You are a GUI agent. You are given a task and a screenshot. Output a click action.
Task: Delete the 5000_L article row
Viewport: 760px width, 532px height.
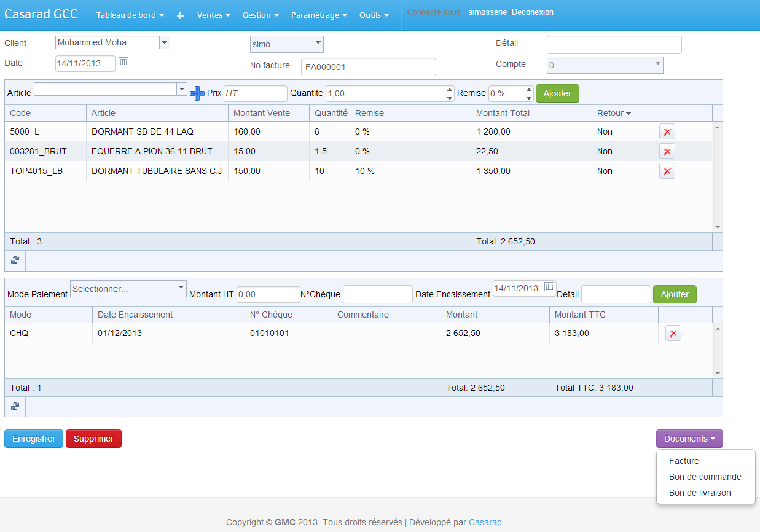pyautogui.click(x=667, y=131)
